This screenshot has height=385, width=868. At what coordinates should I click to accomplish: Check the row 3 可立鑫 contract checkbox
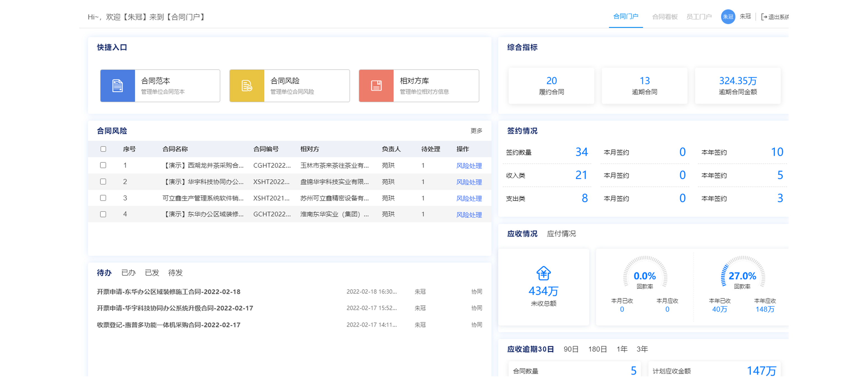(103, 198)
